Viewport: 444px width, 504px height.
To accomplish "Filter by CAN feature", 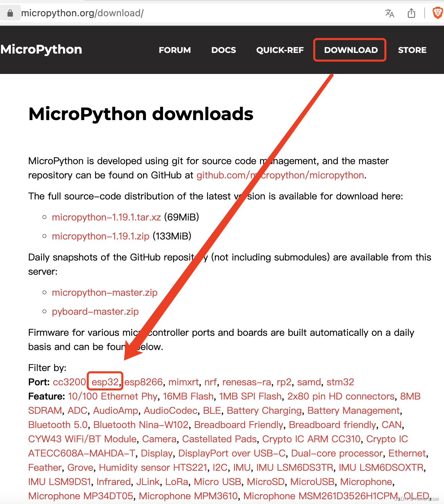I will pos(392,425).
